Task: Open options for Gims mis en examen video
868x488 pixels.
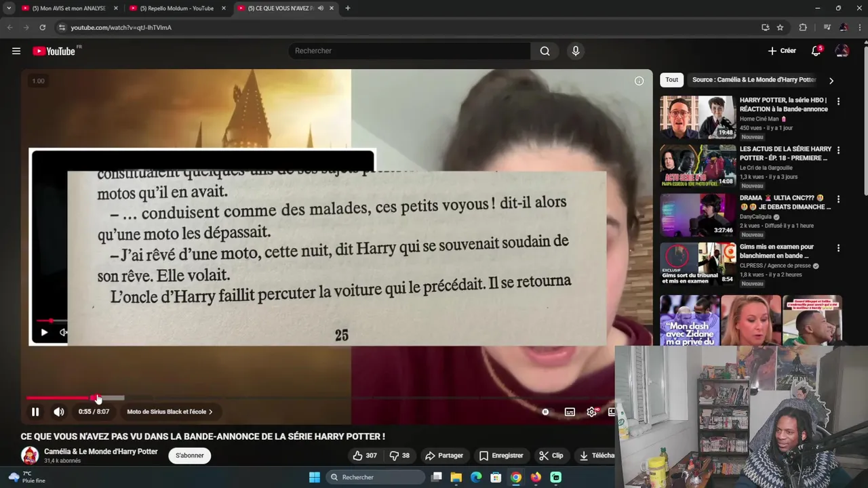Action: pos(838,247)
